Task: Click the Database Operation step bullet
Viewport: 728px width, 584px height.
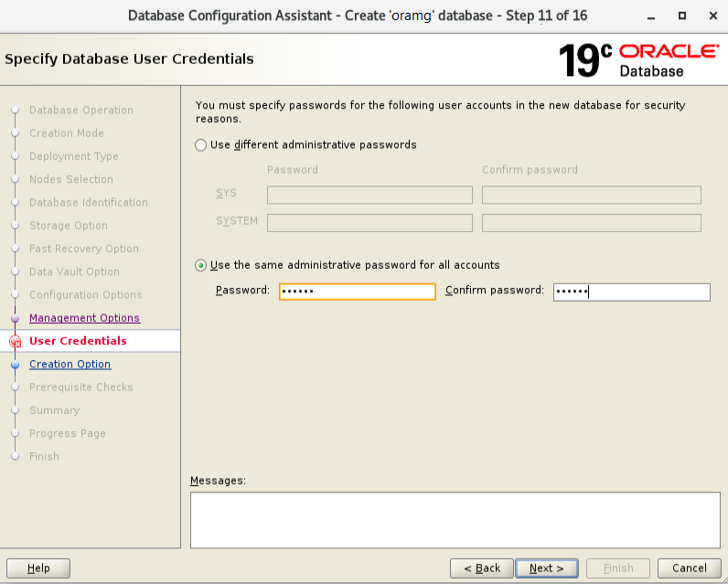Action: click(16, 110)
